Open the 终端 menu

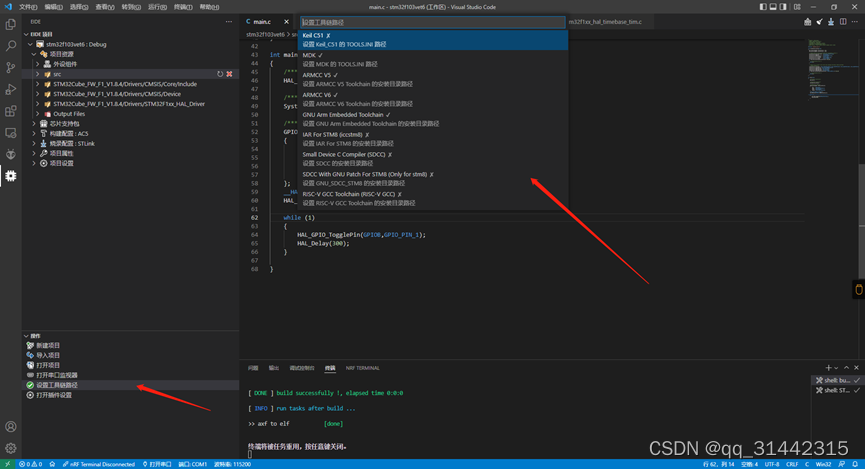pos(183,7)
